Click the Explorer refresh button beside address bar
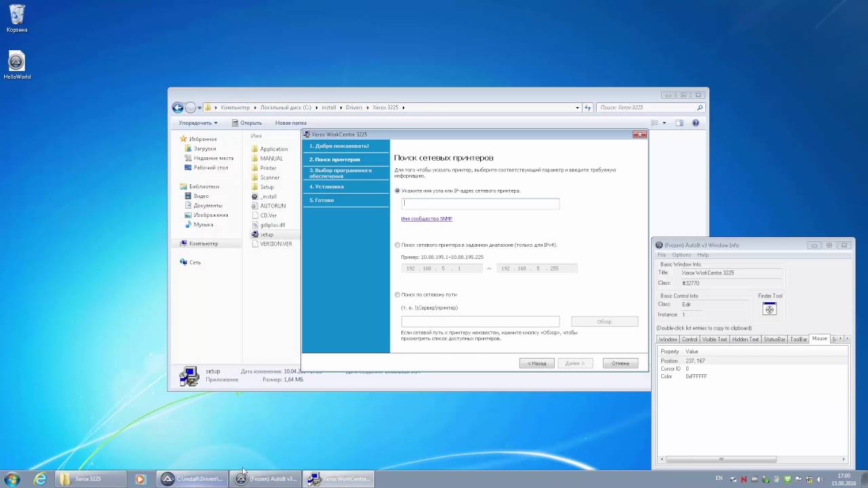Image resolution: width=868 pixels, height=488 pixels. click(588, 107)
